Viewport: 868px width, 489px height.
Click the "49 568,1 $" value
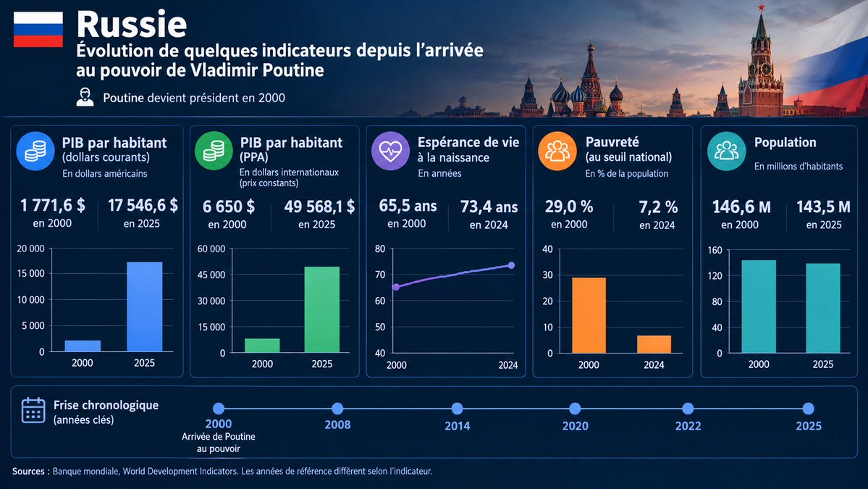(319, 206)
